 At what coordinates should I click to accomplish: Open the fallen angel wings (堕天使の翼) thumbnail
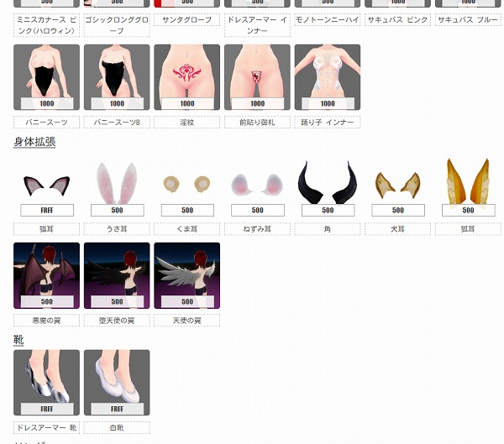pyautogui.click(x=117, y=275)
